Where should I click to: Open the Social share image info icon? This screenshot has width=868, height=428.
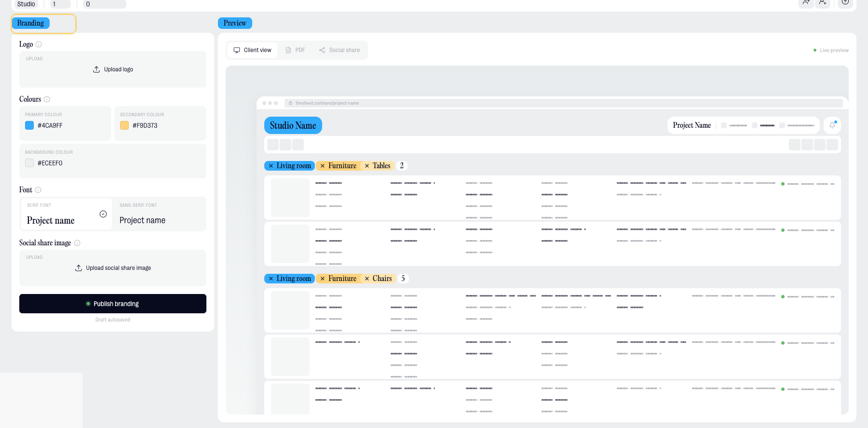coord(77,243)
